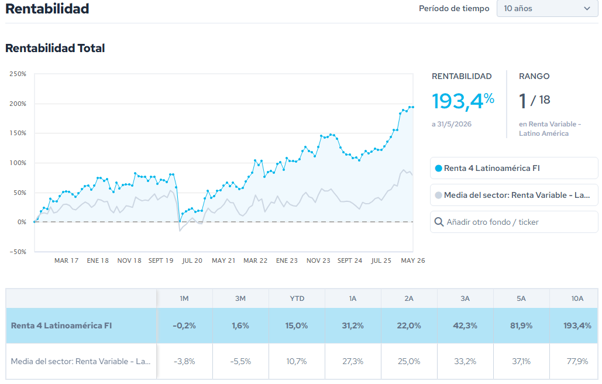Open Media del sector table row
This screenshot has width=602, height=384.
302,361
